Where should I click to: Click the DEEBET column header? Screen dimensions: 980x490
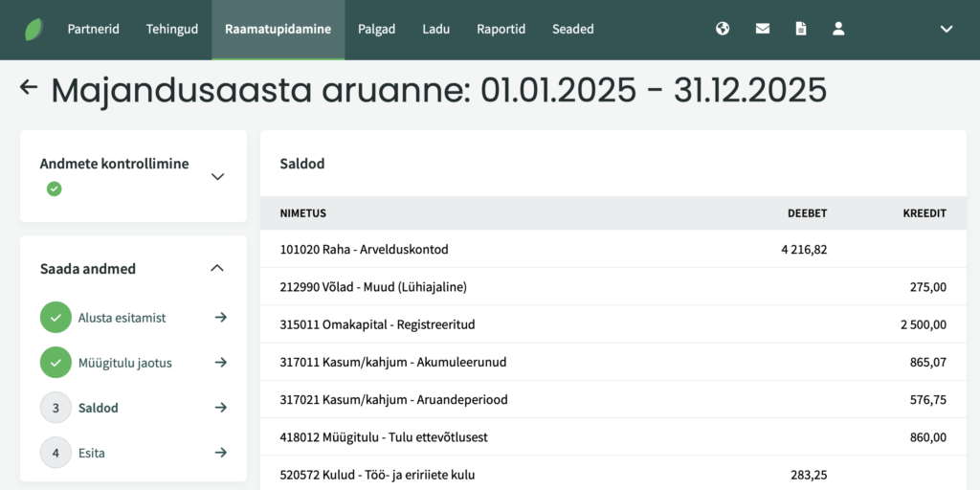pos(807,213)
